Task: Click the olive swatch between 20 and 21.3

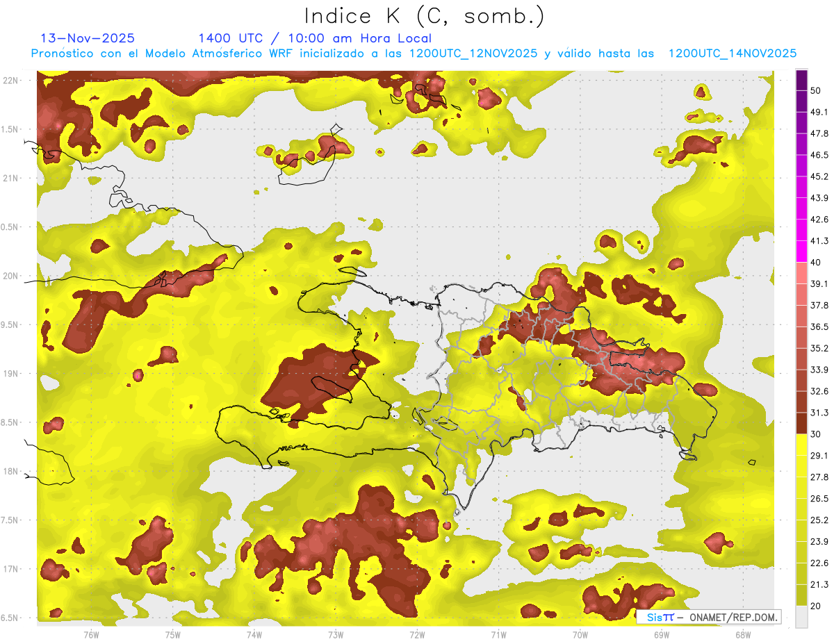Action: click(x=802, y=594)
